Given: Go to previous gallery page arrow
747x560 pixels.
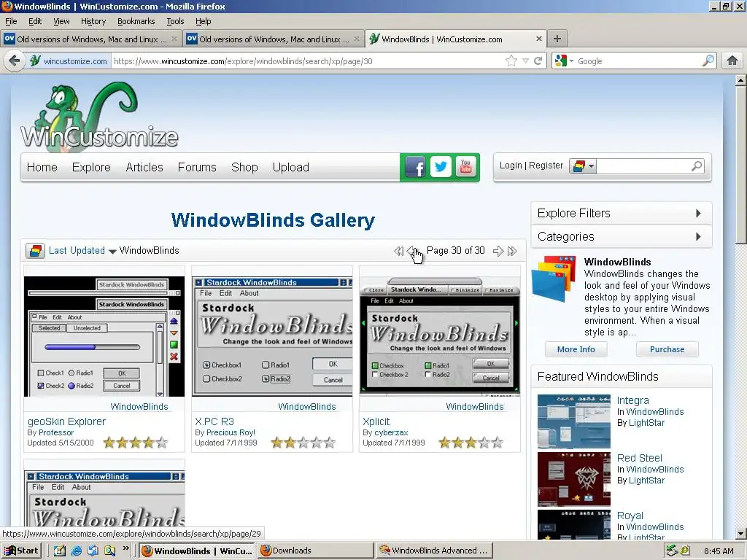Looking at the screenshot, I should click(411, 251).
